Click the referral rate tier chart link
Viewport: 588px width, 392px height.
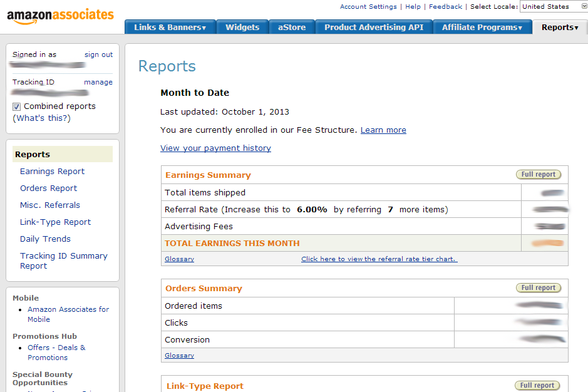click(x=379, y=259)
